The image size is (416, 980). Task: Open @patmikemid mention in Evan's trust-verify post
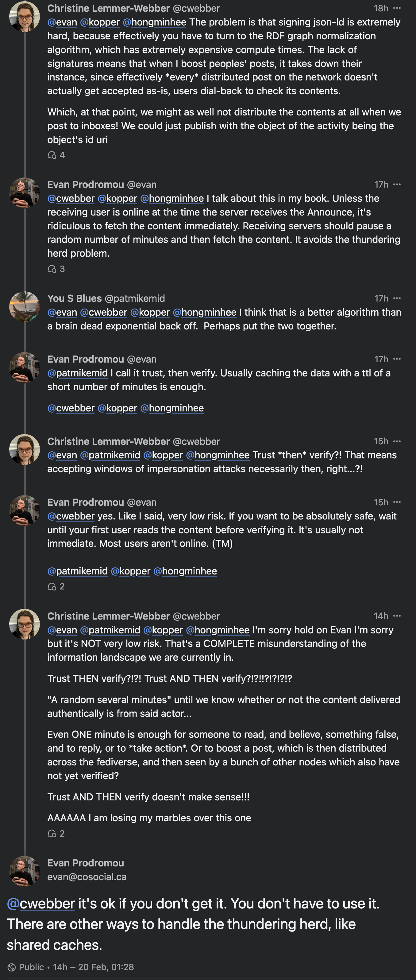click(x=78, y=373)
